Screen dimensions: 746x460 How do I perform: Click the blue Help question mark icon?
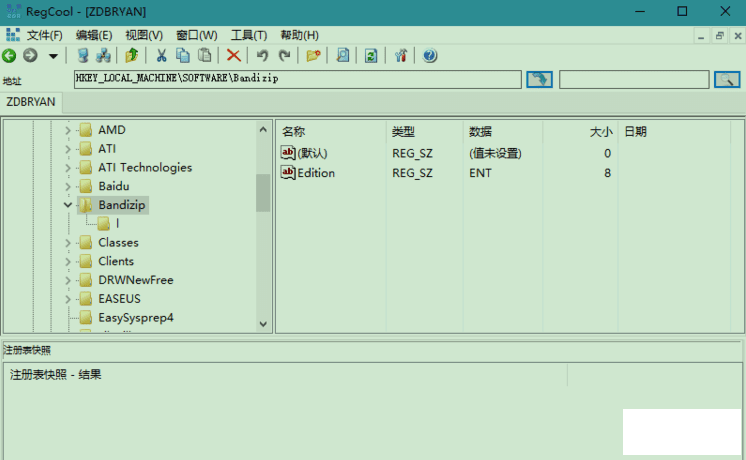[430, 56]
